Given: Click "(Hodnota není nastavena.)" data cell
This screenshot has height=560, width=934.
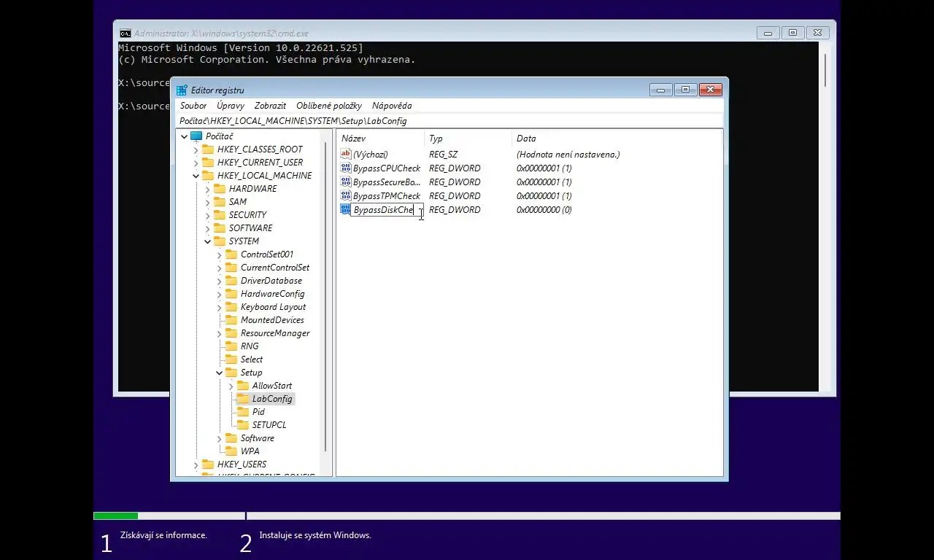Looking at the screenshot, I should click(568, 155).
